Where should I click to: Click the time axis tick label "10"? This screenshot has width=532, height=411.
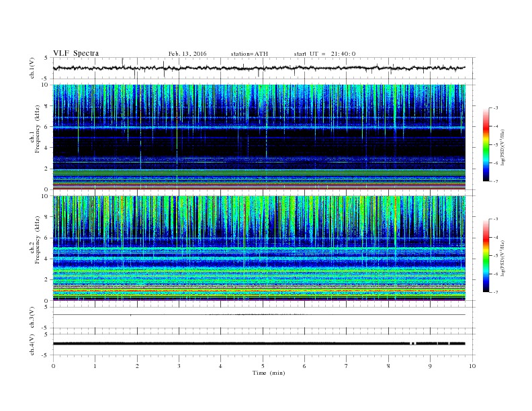coord(472,366)
